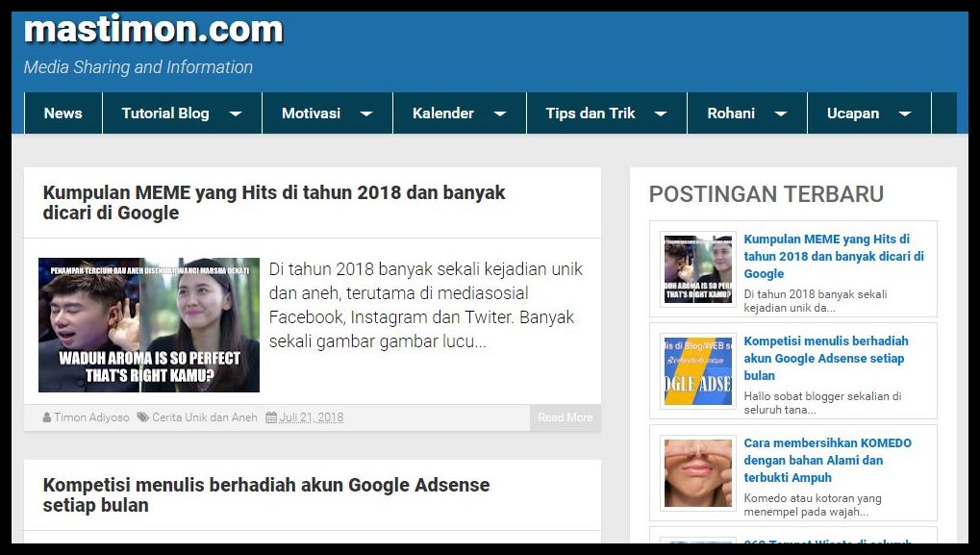The image size is (980, 555).
Task: Open the Rohani dropdown arrow
Action: click(780, 113)
